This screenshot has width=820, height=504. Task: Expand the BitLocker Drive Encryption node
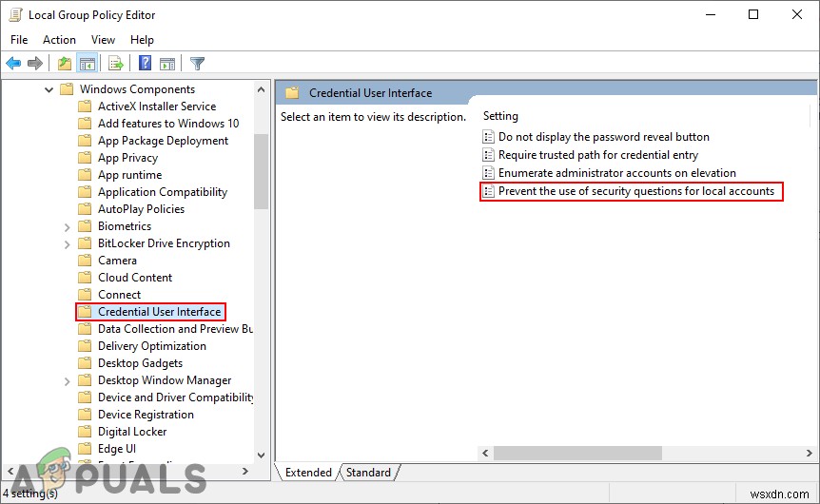pos(67,244)
